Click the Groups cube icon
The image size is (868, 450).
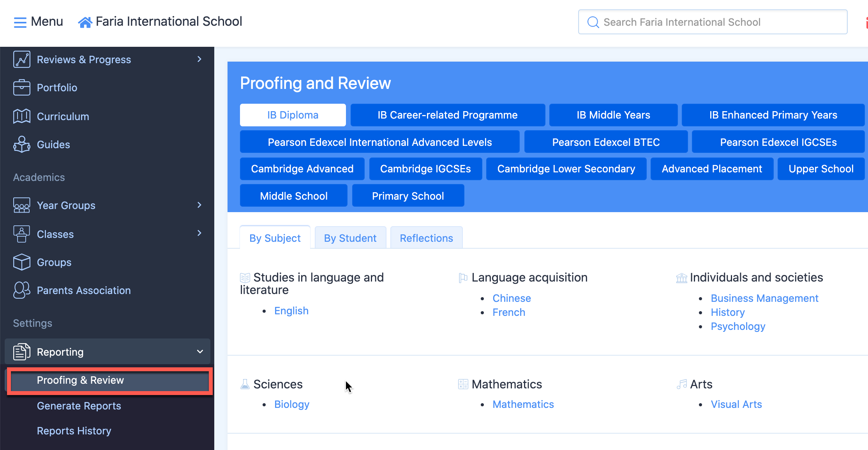(21, 262)
